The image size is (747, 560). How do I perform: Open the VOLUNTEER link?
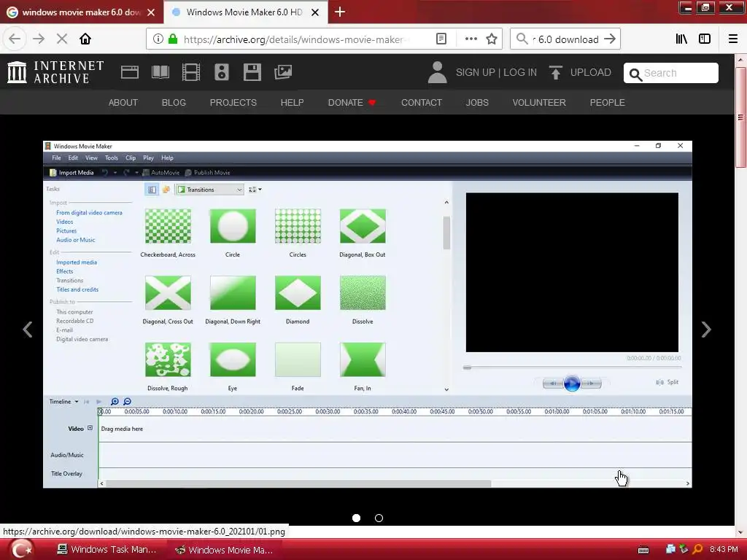click(539, 102)
